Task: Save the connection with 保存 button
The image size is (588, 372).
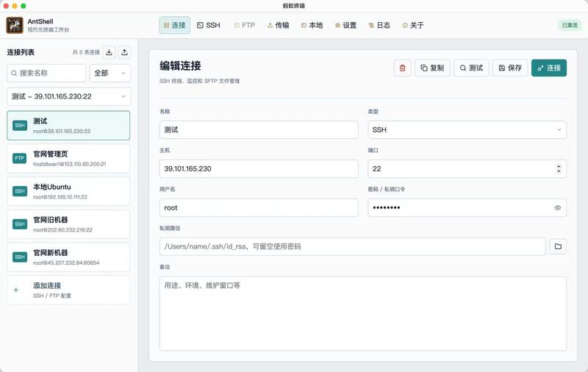Action: pos(510,68)
